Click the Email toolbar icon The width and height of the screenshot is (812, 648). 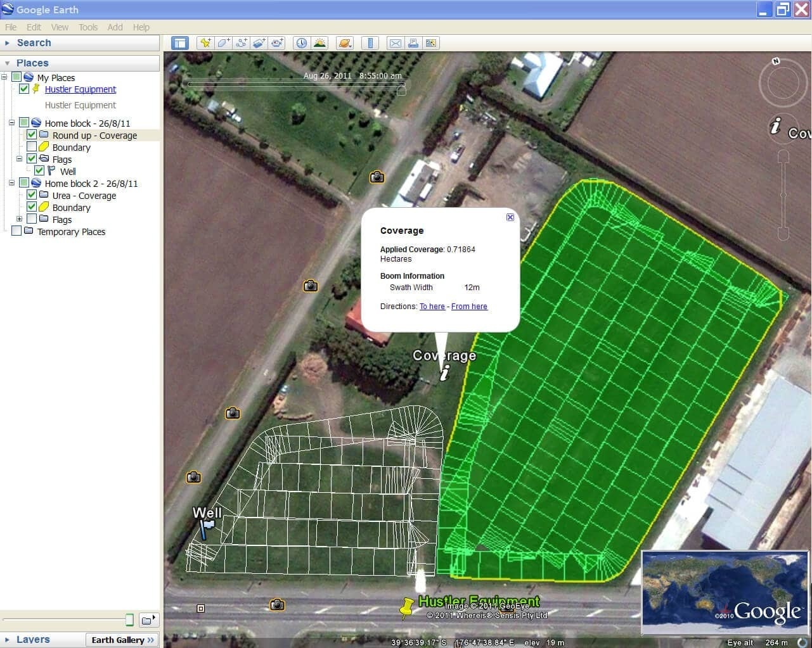[x=396, y=43]
